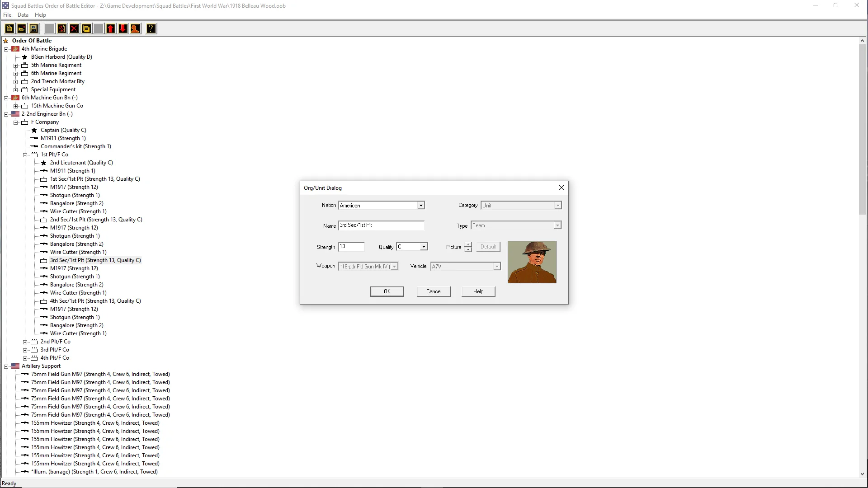This screenshot has width=868, height=488.
Task: Click the red X delete toolbar icon
Action: [74, 28]
